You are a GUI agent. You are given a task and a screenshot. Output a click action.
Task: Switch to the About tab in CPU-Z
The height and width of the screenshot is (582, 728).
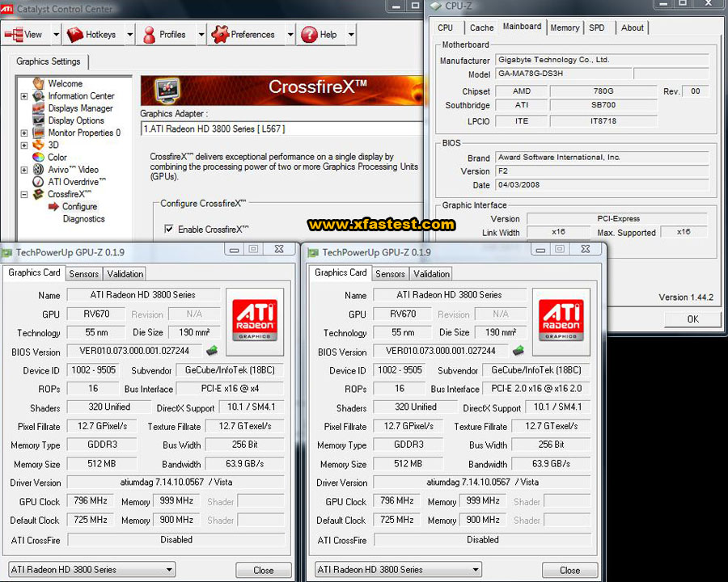[x=633, y=27]
